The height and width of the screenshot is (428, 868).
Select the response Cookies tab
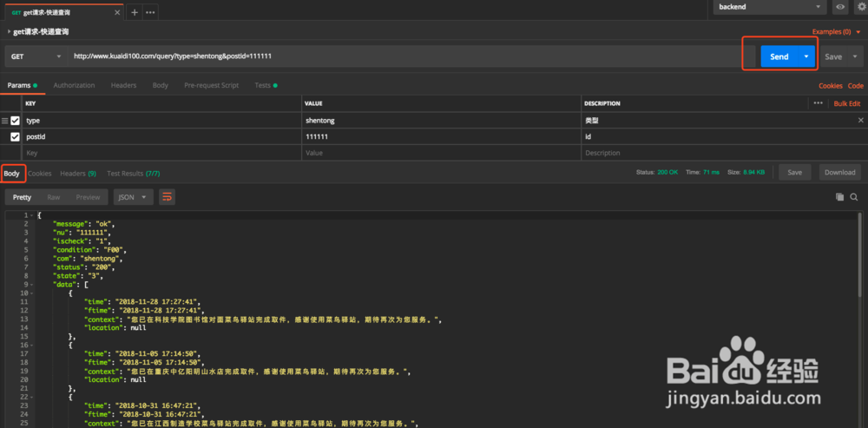click(x=40, y=174)
